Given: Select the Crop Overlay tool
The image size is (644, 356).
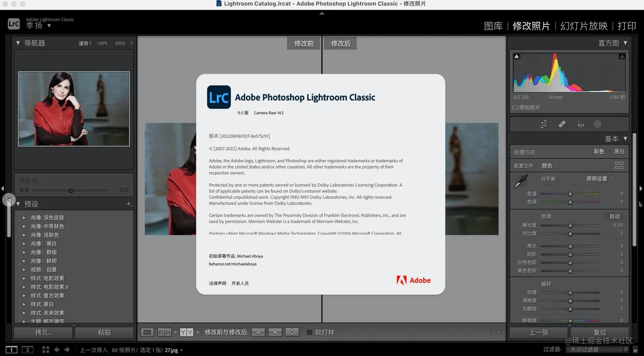Looking at the screenshot, I should pyautogui.click(x=543, y=124).
